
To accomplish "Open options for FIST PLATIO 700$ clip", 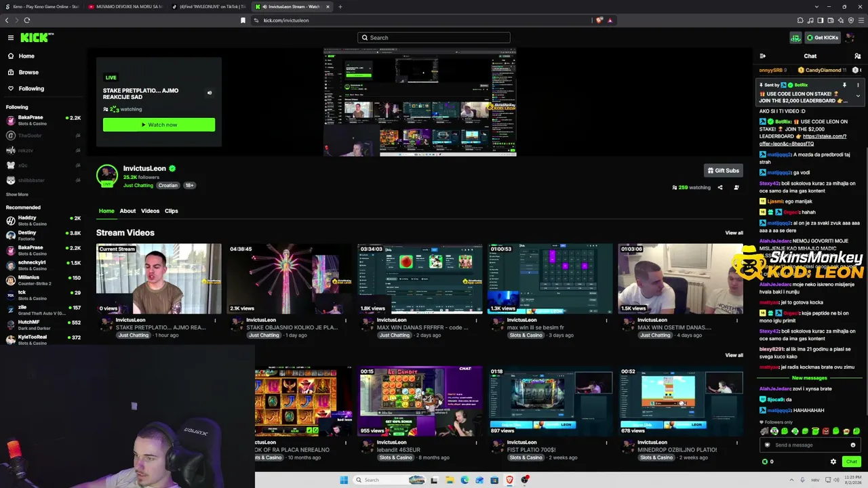I will (x=607, y=443).
